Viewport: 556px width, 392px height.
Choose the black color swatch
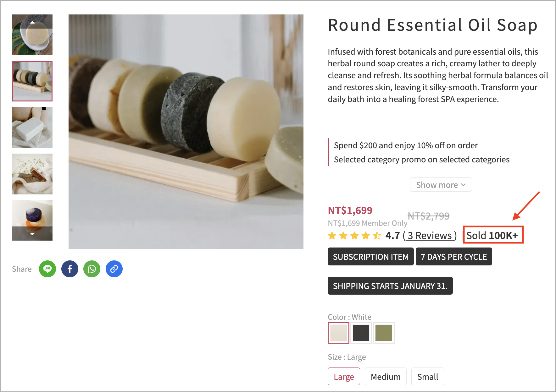pos(361,333)
